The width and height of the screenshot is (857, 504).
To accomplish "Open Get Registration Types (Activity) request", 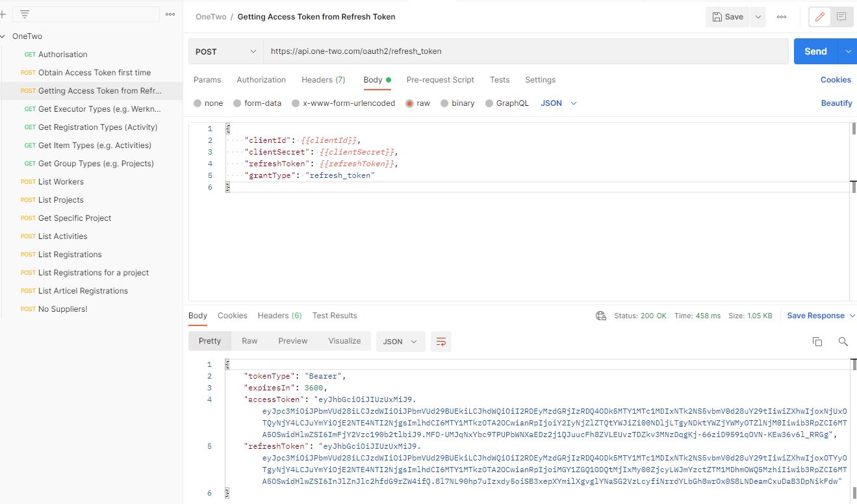I will click(x=98, y=127).
